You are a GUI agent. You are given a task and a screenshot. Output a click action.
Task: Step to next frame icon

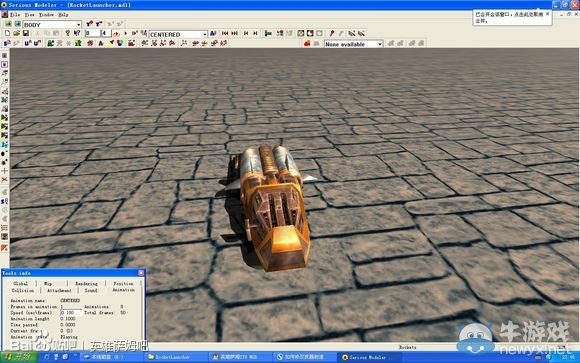pyautogui.click(x=255, y=34)
